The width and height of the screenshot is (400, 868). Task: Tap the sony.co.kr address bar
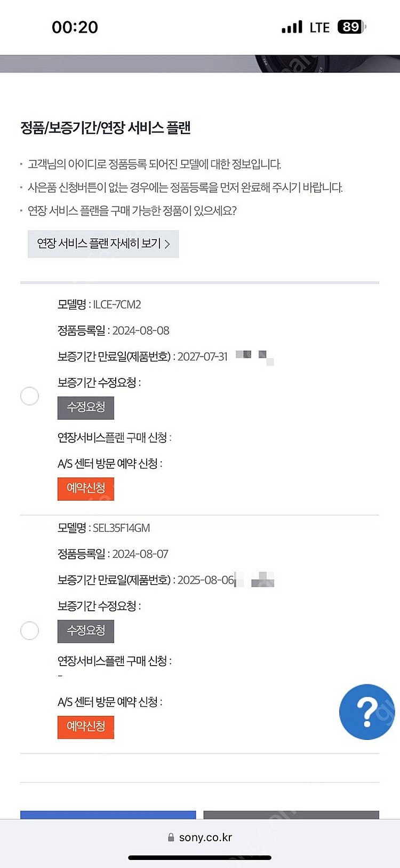tap(200, 837)
